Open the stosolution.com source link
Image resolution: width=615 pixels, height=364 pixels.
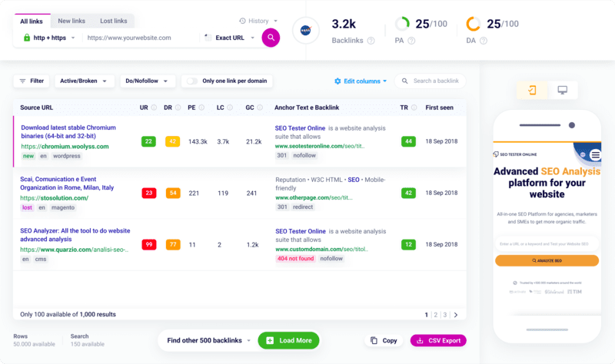tap(54, 198)
